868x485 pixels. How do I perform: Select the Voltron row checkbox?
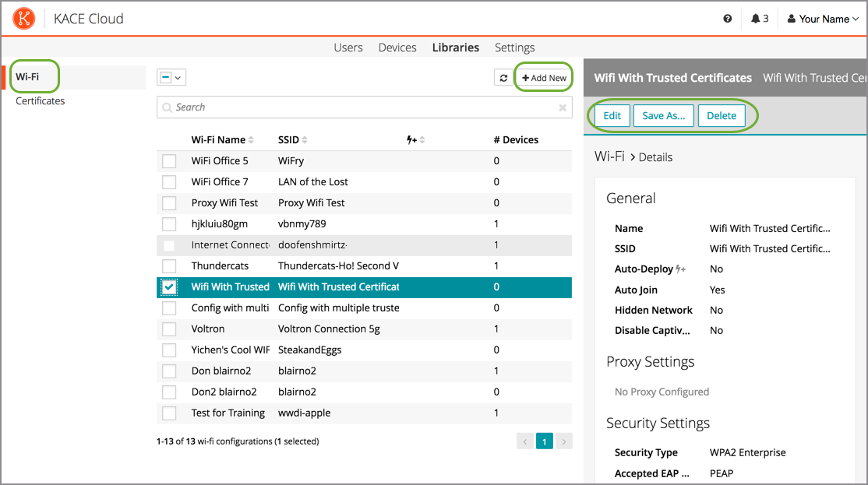(x=169, y=329)
